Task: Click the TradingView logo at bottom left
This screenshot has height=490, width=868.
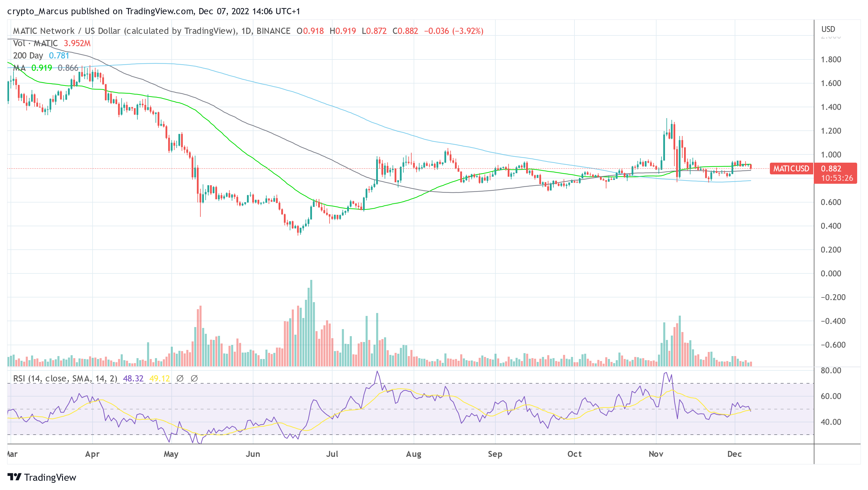Action: [42, 477]
